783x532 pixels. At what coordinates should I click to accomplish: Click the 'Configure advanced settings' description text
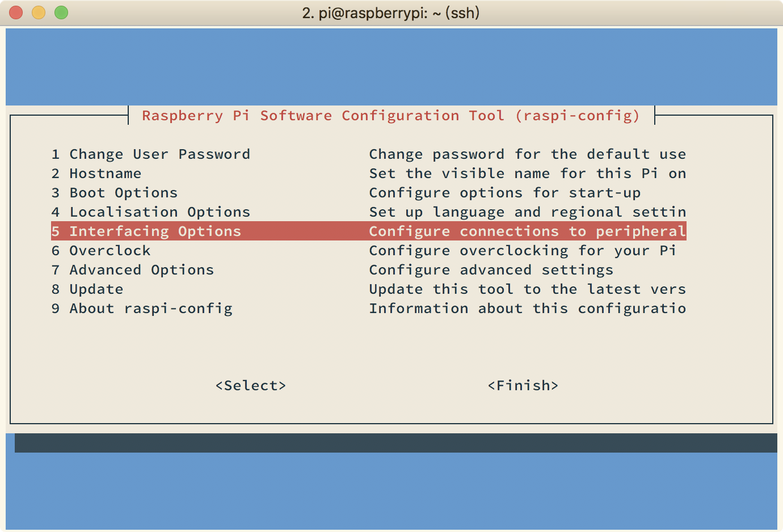tap(491, 270)
